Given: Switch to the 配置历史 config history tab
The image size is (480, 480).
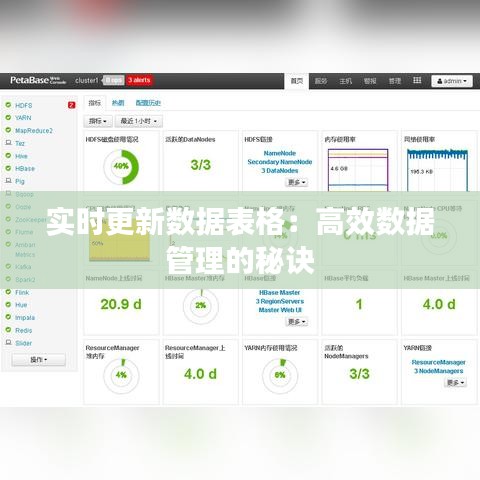Looking at the screenshot, I should pyautogui.click(x=148, y=103).
